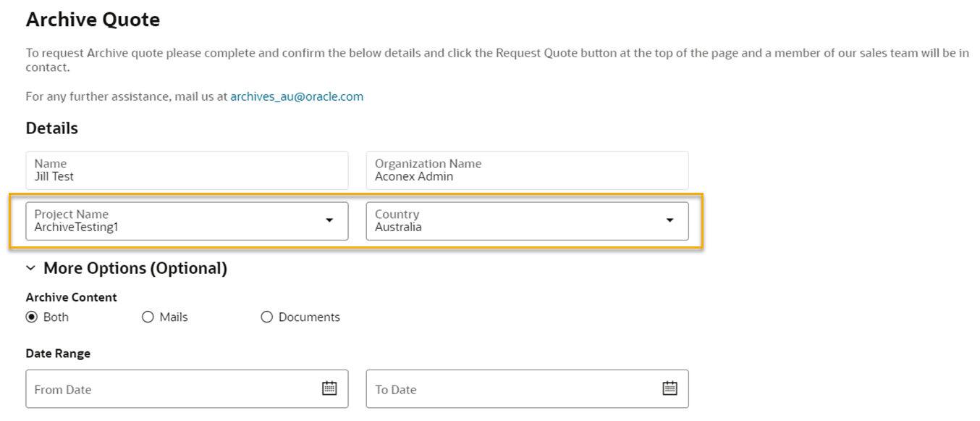The height and width of the screenshot is (421, 980).
Task: Click the Details section heading
Action: pyautogui.click(x=52, y=128)
